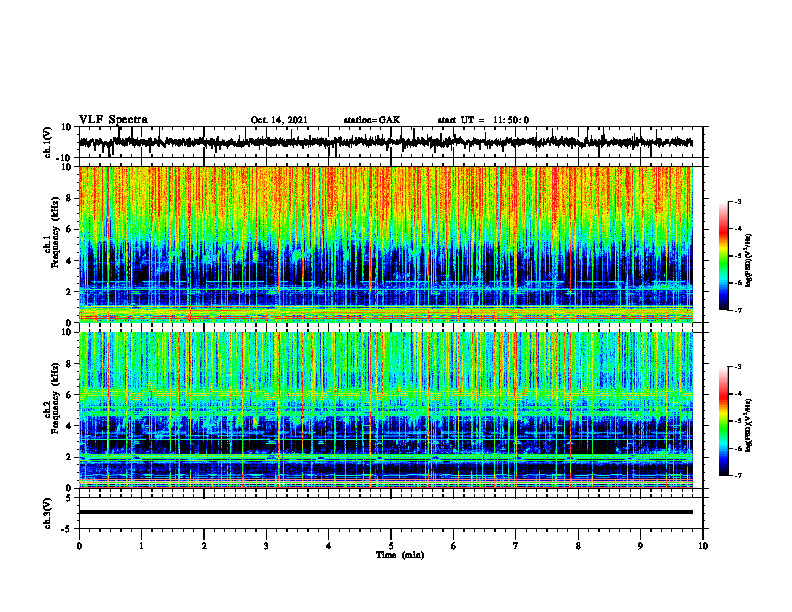Click the -3 label on ch.2 colorbar
Image resolution: width=792 pixels, height=612 pixels.
(737, 367)
